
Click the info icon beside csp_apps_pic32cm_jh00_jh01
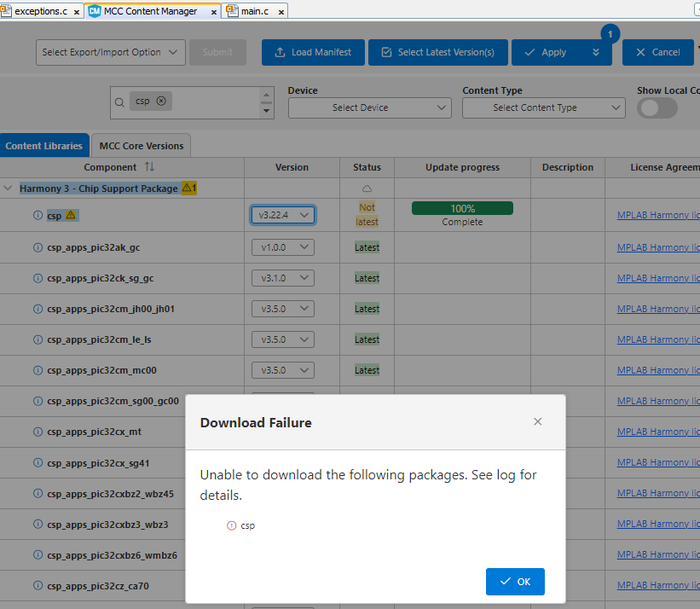pyautogui.click(x=38, y=309)
